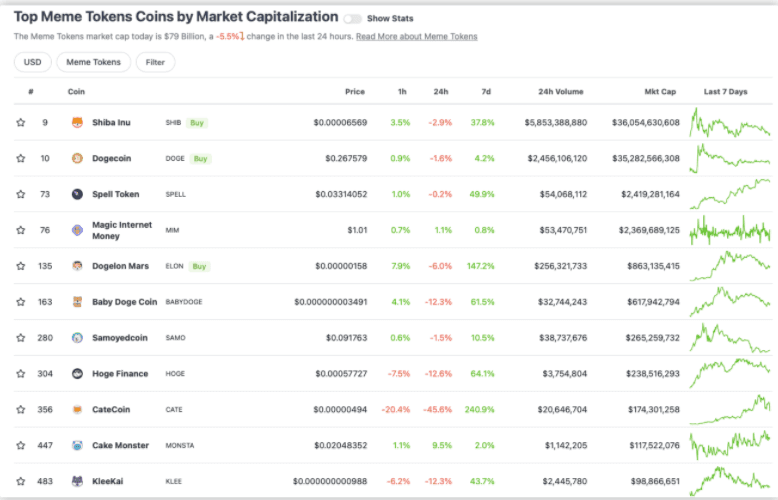Click the price $0.267579

[x=346, y=158]
